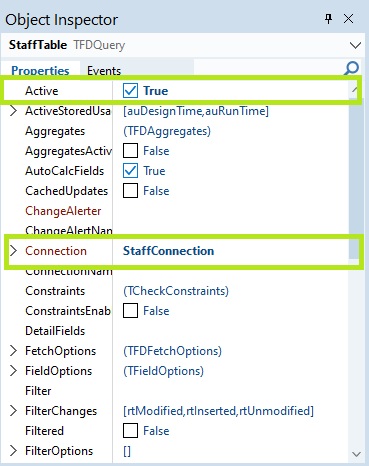Screen dimensions: 369x466
Task: Check the CachedUpdates checkbox
Action: tap(130, 191)
